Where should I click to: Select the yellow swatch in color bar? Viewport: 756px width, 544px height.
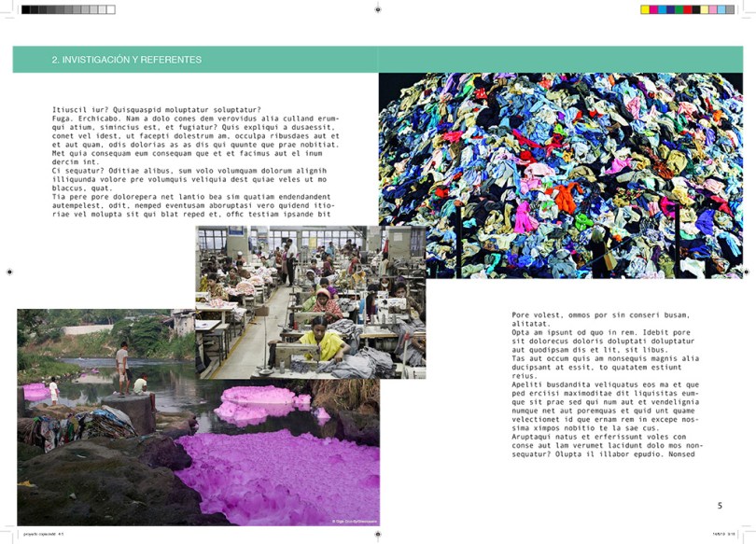coord(645,9)
